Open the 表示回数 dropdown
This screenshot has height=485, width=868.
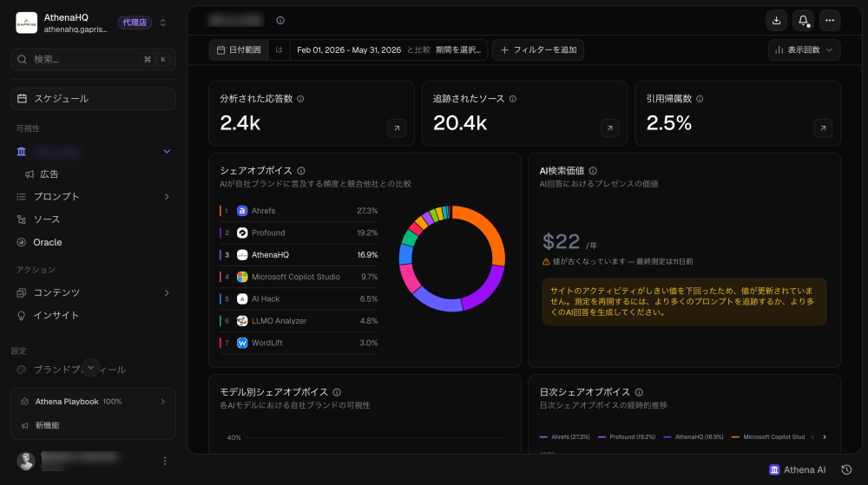pyautogui.click(x=804, y=49)
